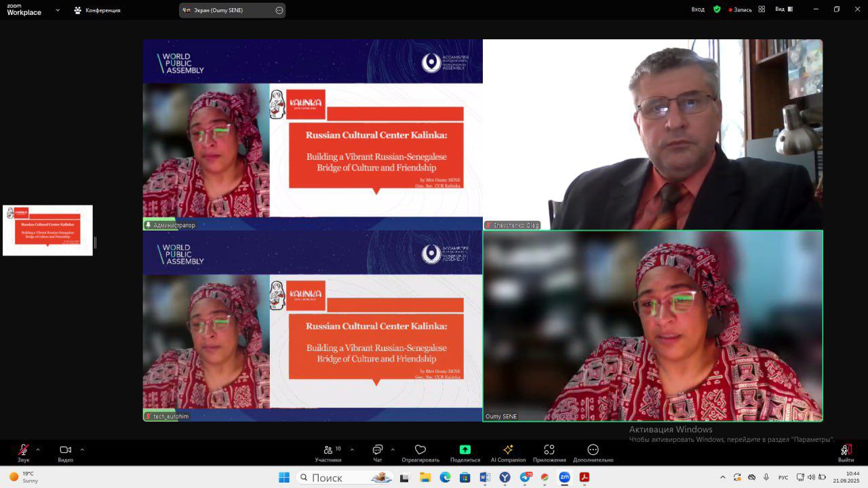The image size is (868, 488).
Task: Click the green Поделиться share screen icon
Action: pyautogui.click(x=465, y=450)
